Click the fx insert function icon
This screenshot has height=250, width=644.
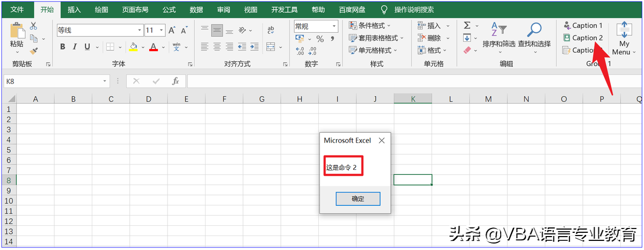tap(175, 81)
